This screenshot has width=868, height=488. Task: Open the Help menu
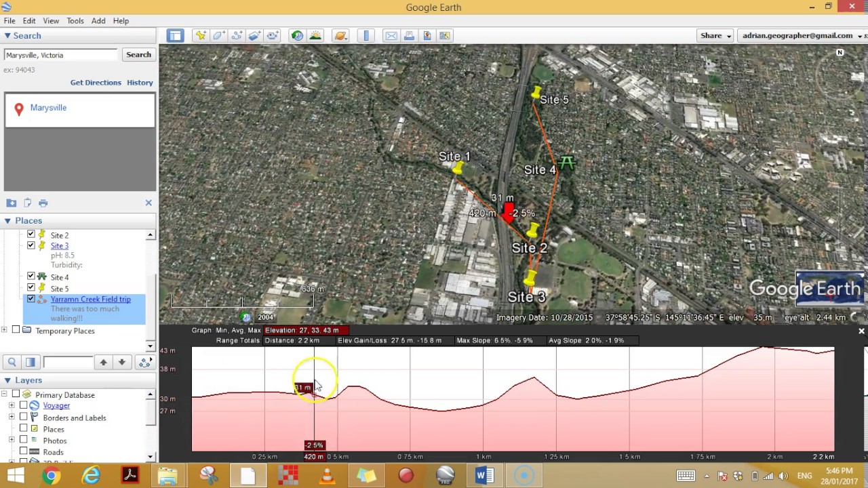(121, 21)
